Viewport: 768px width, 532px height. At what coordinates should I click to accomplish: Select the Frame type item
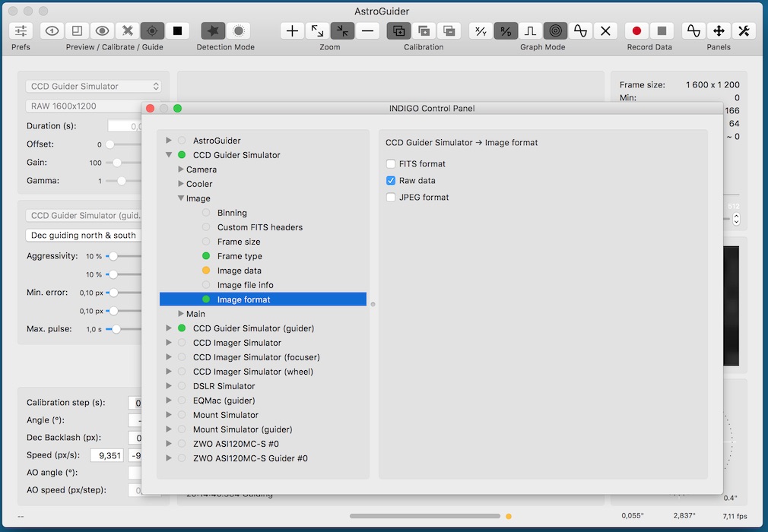pyautogui.click(x=240, y=256)
